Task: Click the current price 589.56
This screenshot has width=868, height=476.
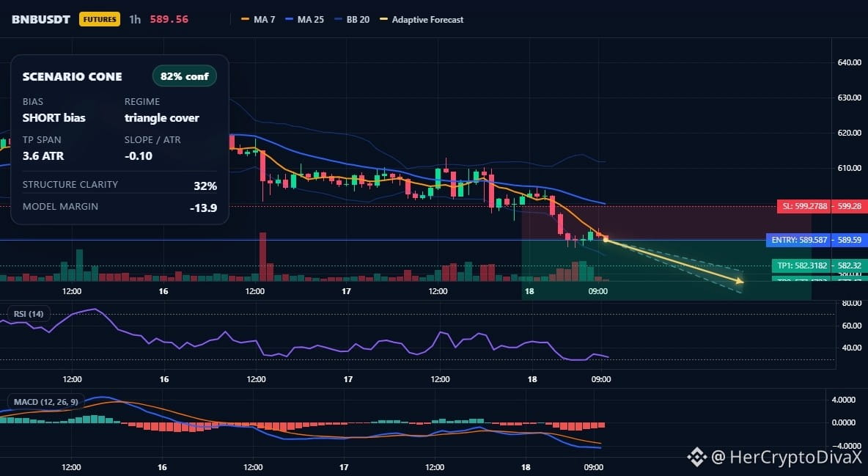Action: click(x=169, y=19)
